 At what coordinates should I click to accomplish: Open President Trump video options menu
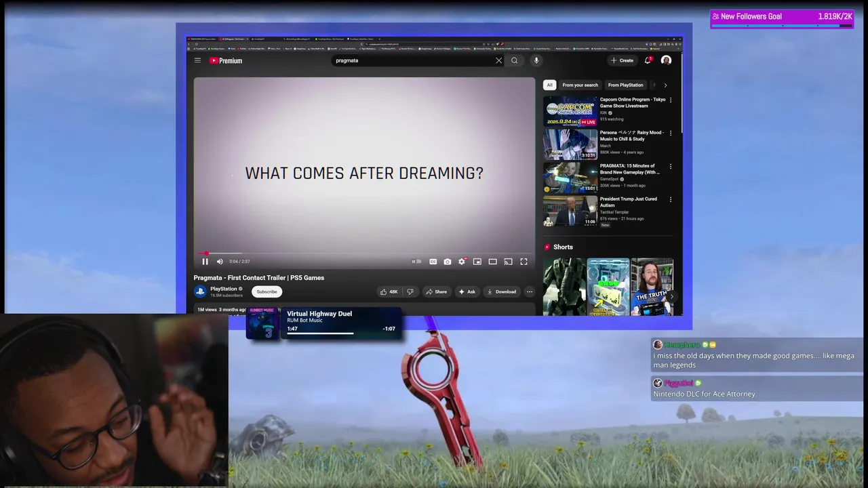pos(671,199)
